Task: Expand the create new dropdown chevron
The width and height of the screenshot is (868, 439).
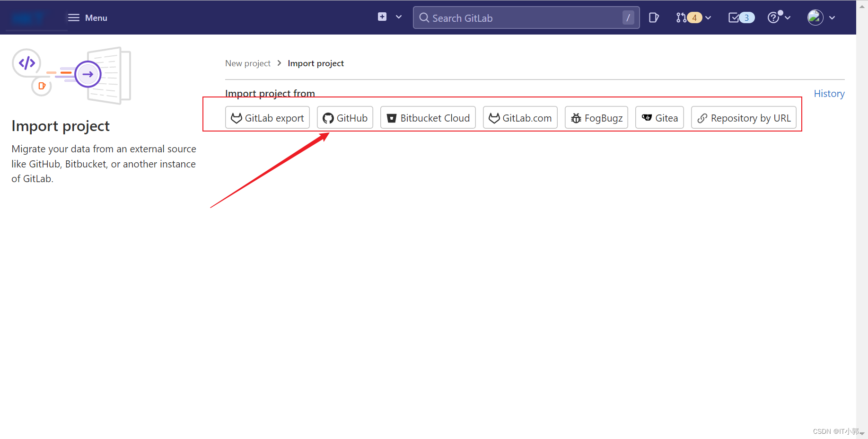Action: [x=399, y=17]
